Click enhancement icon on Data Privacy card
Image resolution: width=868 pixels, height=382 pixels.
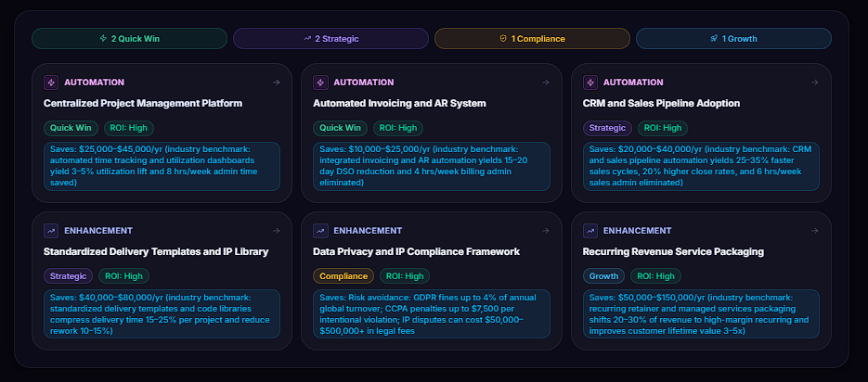tap(320, 231)
